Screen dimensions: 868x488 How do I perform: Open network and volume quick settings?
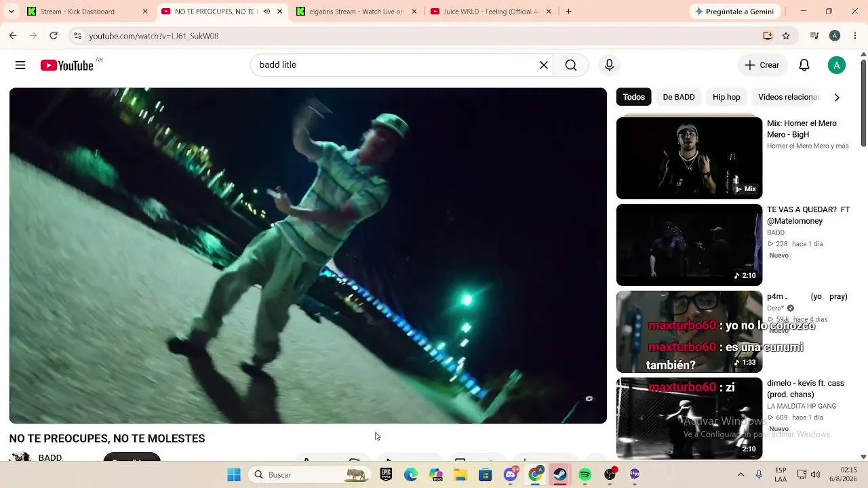point(808,474)
